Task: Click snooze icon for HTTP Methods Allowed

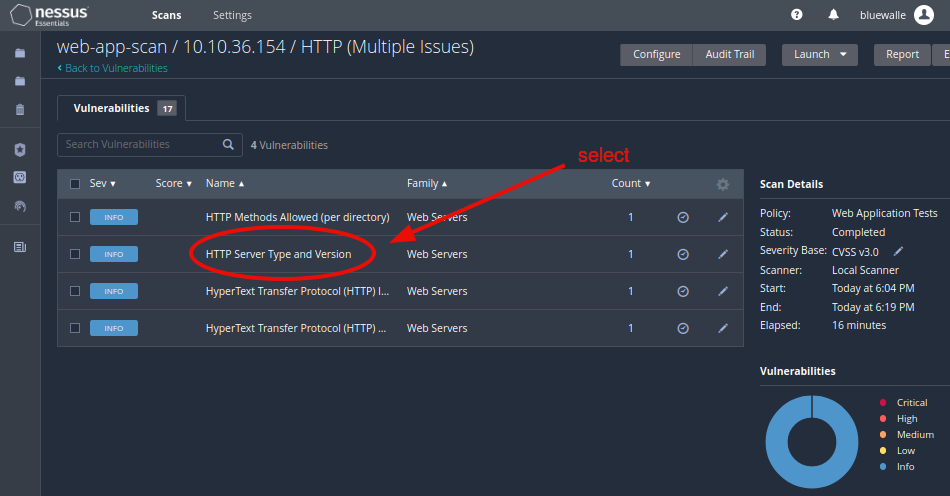Action: pyautogui.click(x=683, y=217)
